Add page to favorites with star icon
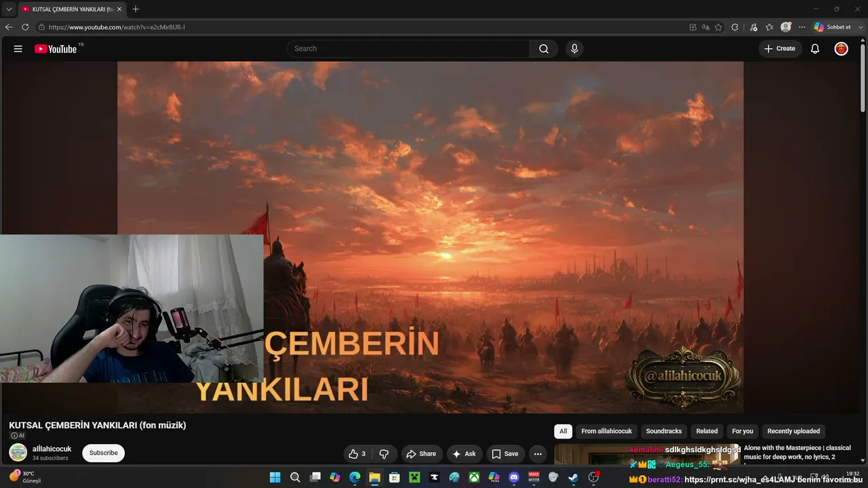The image size is (868, 488). point(718,27)
